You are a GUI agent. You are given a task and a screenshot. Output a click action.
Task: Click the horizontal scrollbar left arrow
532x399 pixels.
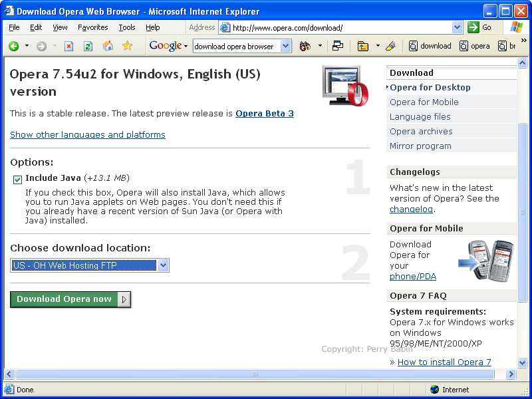[x=9, y=374]
